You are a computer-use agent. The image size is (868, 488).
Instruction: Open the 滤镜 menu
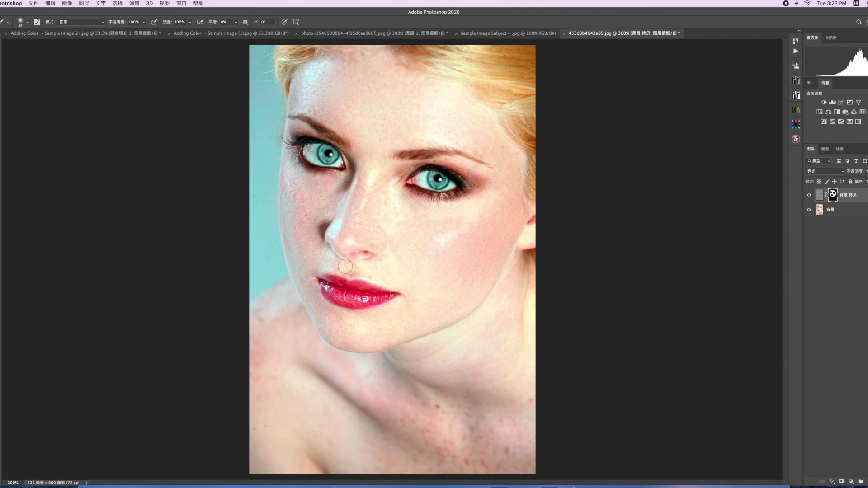coord(134,3)
